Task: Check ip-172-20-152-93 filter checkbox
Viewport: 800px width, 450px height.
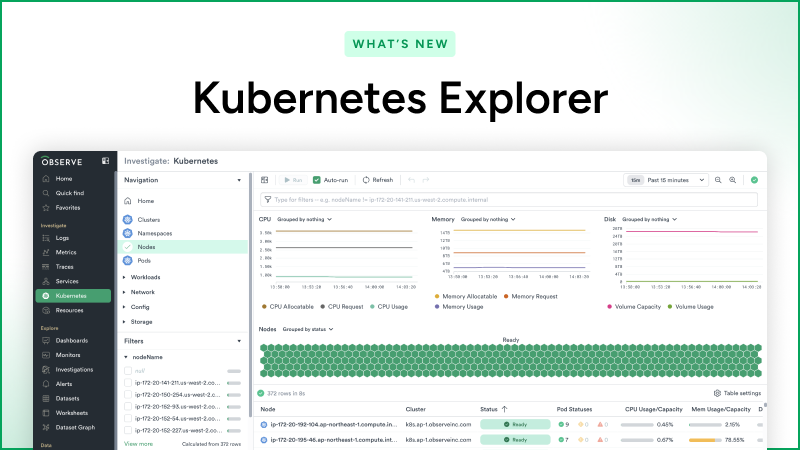Action: coord(128,407)
